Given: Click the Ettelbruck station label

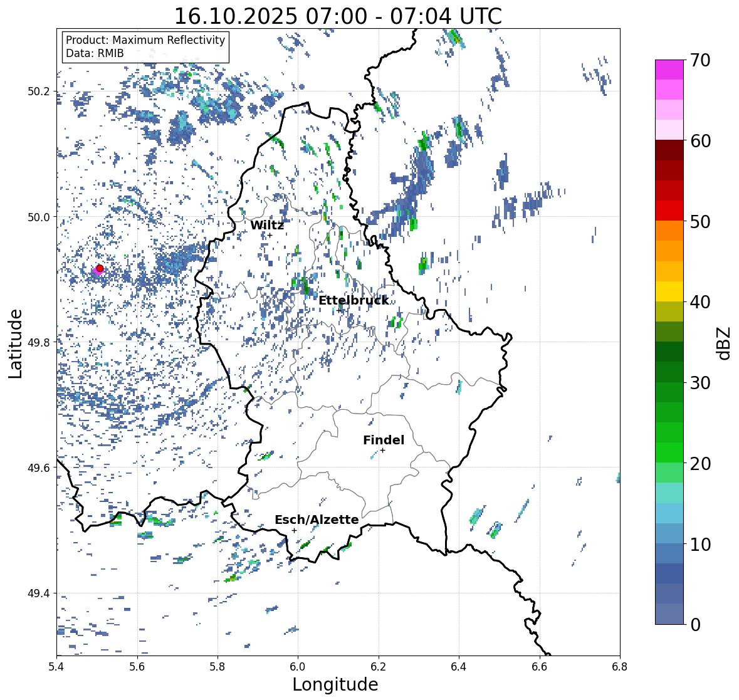Looking at the screenshot, I should click(354, 301).
